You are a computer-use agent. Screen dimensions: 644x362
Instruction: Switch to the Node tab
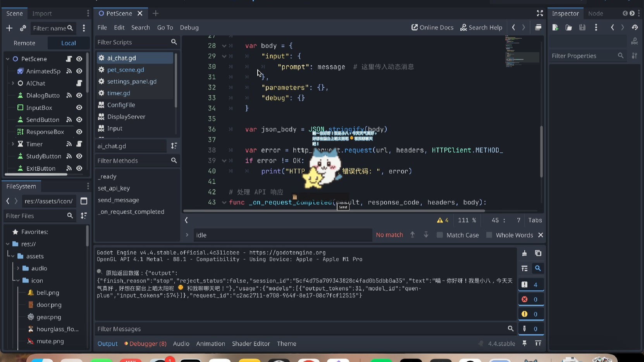point(596,14)
